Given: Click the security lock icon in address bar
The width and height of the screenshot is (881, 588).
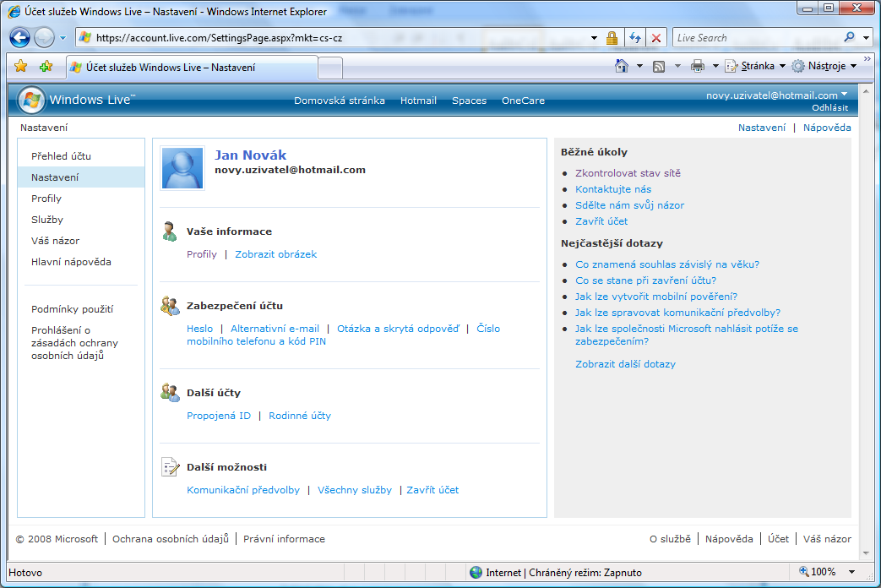Looking at the screenshot, I should coord(612,38).
